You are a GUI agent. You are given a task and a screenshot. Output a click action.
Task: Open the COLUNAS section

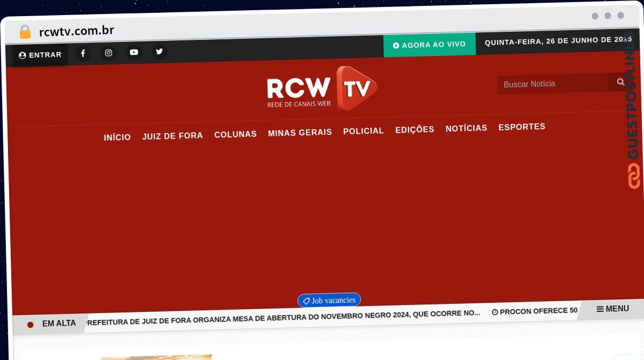(235, 134)
